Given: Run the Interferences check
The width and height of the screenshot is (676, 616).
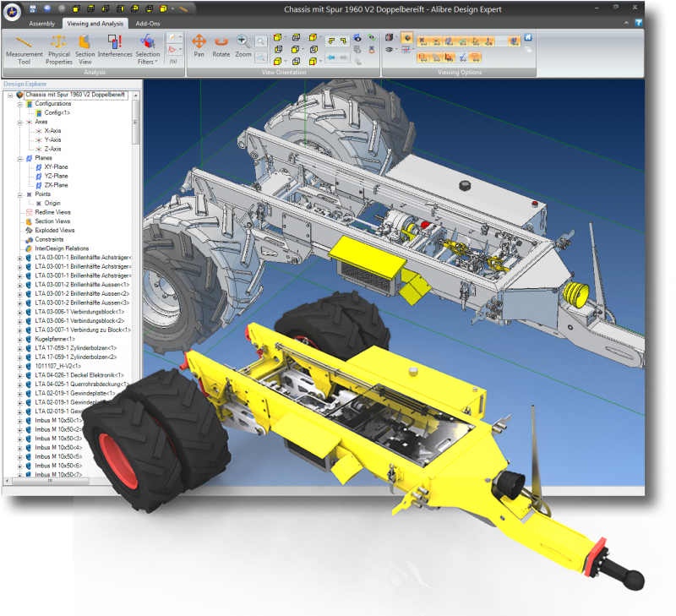Looking at the screenshot, I should (x=115, y=47).
